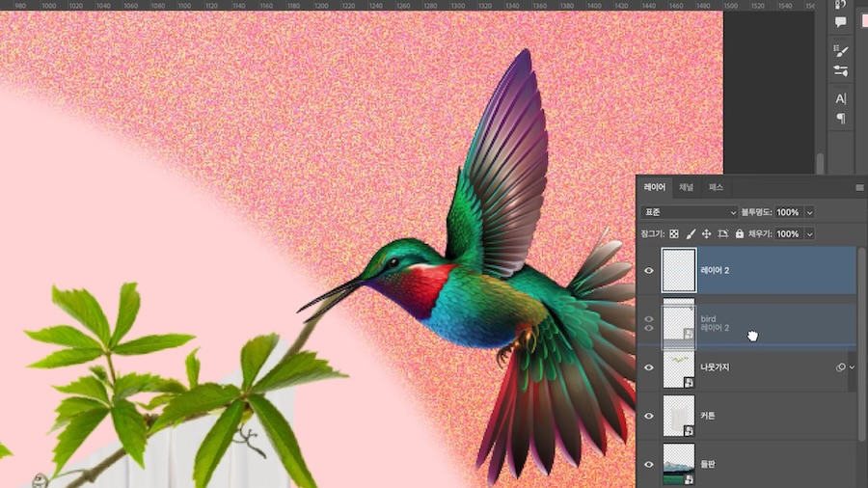This screenshot has height=488, width=868.
Task: Hide the 나뭇가지 layer
Action: pyautogui.click(x=649, y=367)
